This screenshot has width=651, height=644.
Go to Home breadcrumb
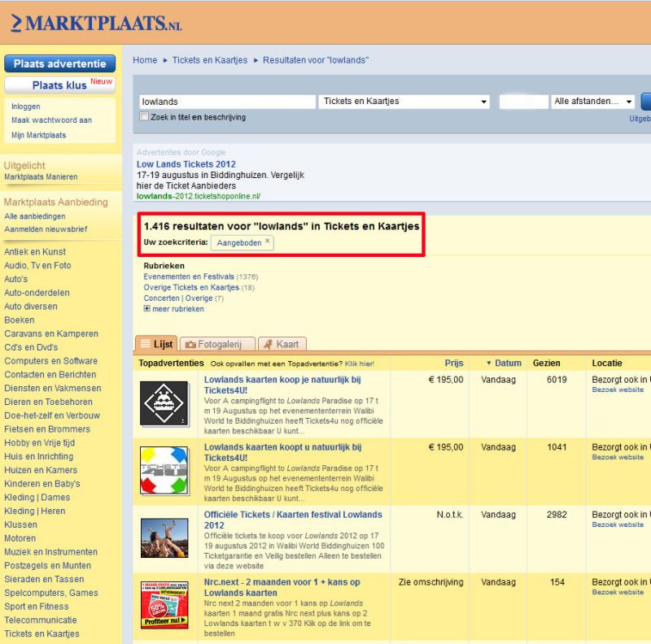pos(145,60)
